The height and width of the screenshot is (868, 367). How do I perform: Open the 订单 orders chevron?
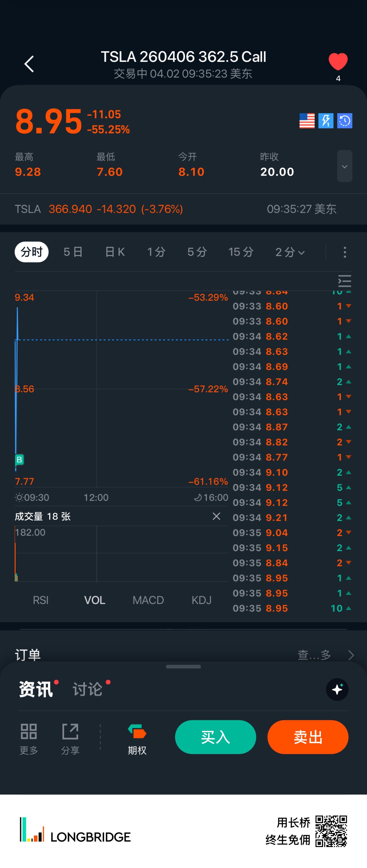coord(351,655)
